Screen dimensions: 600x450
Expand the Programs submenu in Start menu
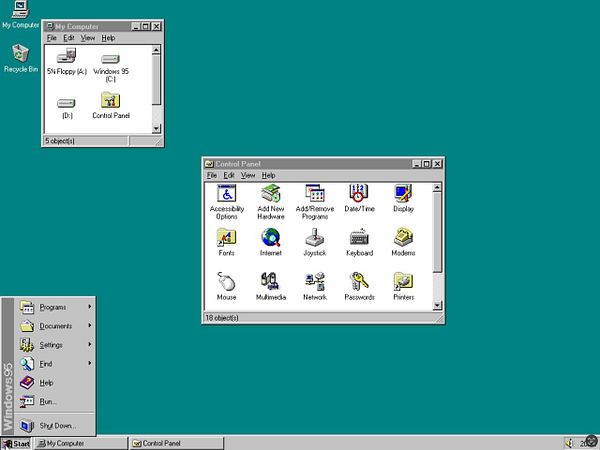tap(55, 307)
